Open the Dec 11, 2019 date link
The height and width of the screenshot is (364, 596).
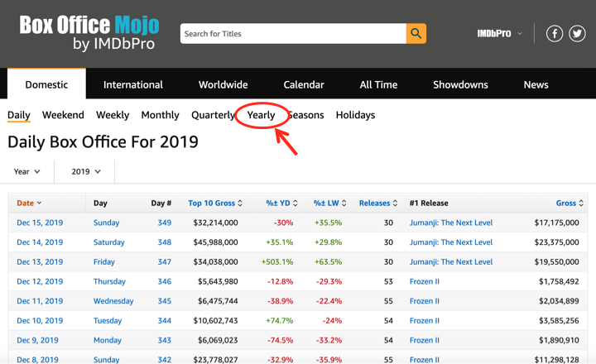[40, 301]
